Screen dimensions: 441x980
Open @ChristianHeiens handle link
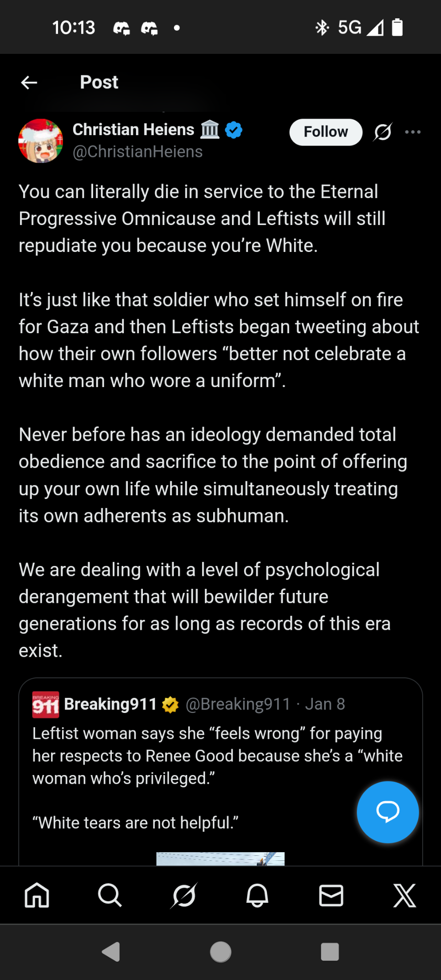coord(137,152)
